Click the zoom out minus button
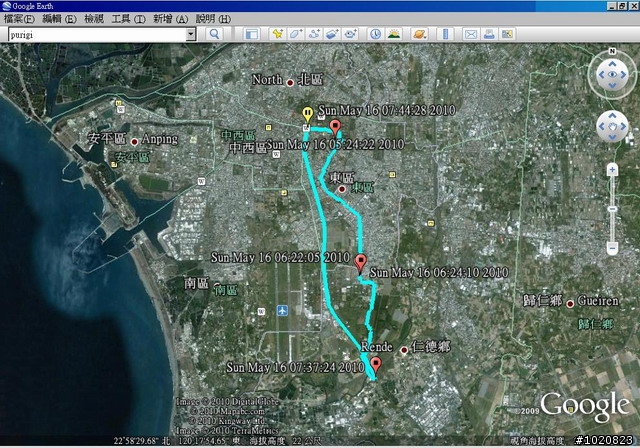The width and height of the screenshot is (640, 448). pyautogui.click(x=612, y=247)
